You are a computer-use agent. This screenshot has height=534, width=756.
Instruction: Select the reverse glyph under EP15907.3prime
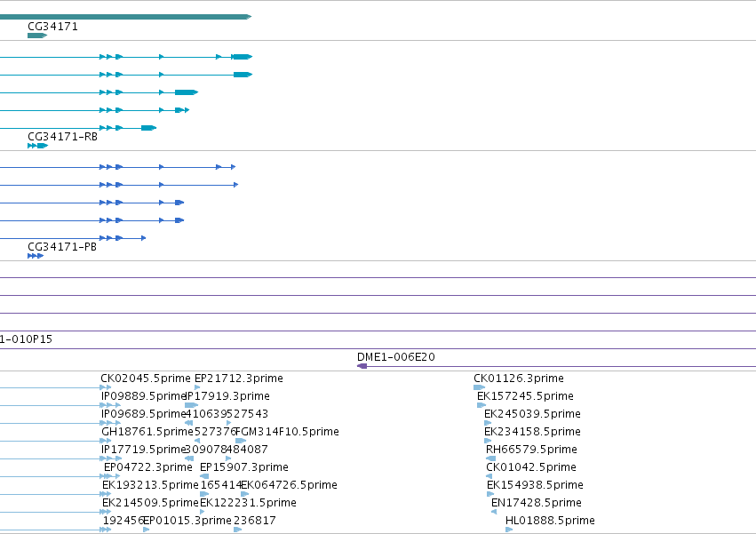(x=204, y=476)
